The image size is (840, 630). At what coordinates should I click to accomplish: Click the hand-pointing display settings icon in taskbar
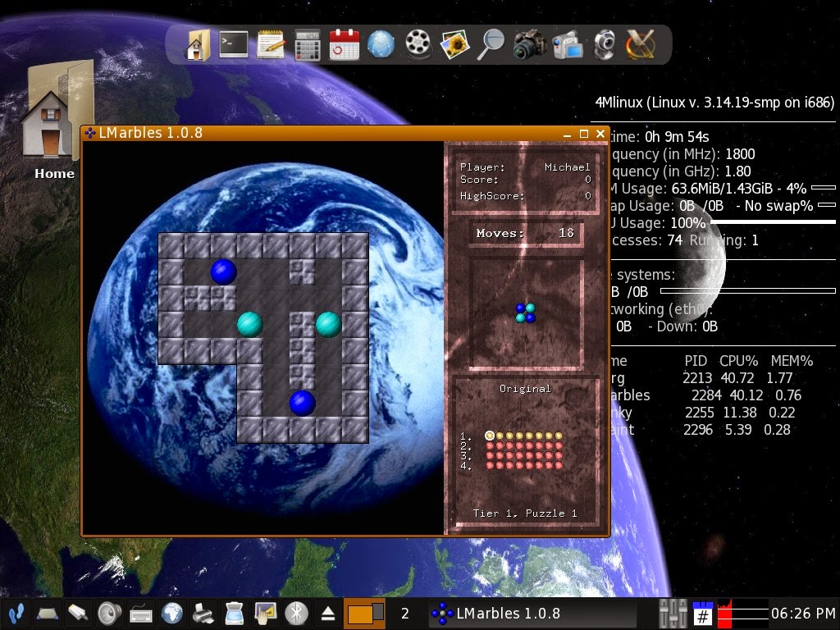point(266,614)
